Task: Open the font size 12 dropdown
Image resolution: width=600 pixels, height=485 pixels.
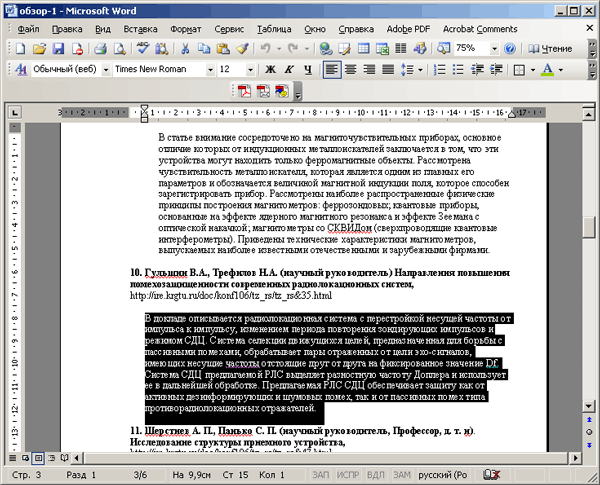Action: coord(251,70)
